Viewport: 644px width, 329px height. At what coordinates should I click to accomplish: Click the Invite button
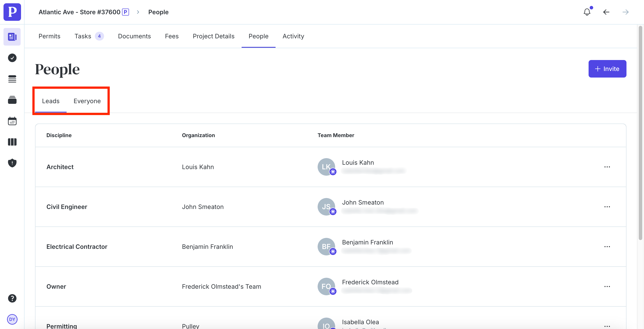pos(607,69)
